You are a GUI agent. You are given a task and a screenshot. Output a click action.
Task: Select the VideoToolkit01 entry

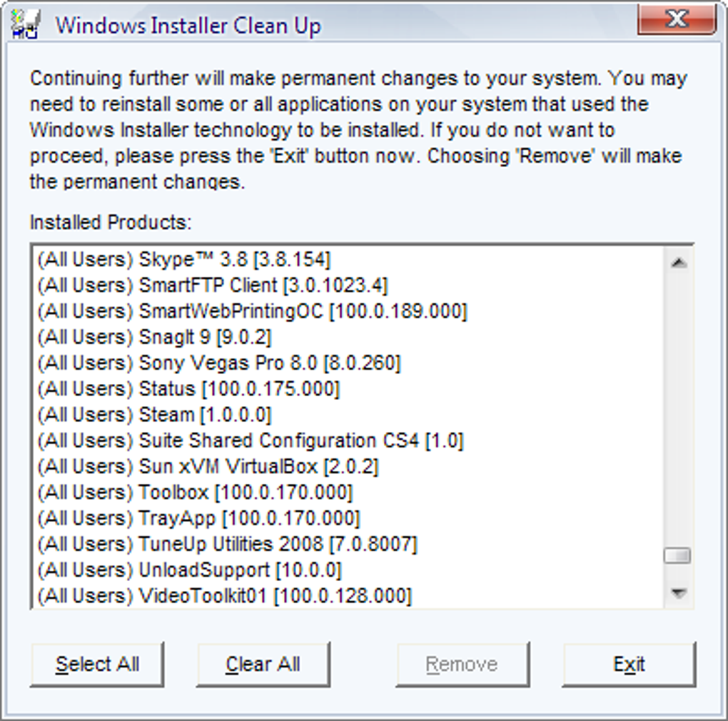pos(348,596)
